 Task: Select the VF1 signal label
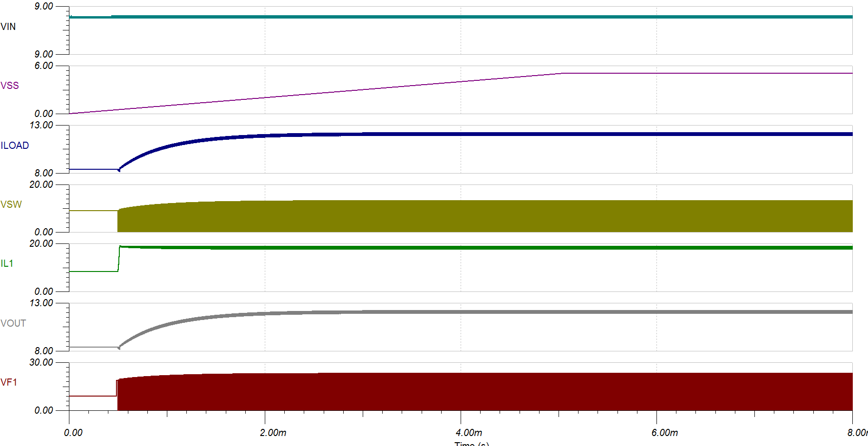point(9,382)
